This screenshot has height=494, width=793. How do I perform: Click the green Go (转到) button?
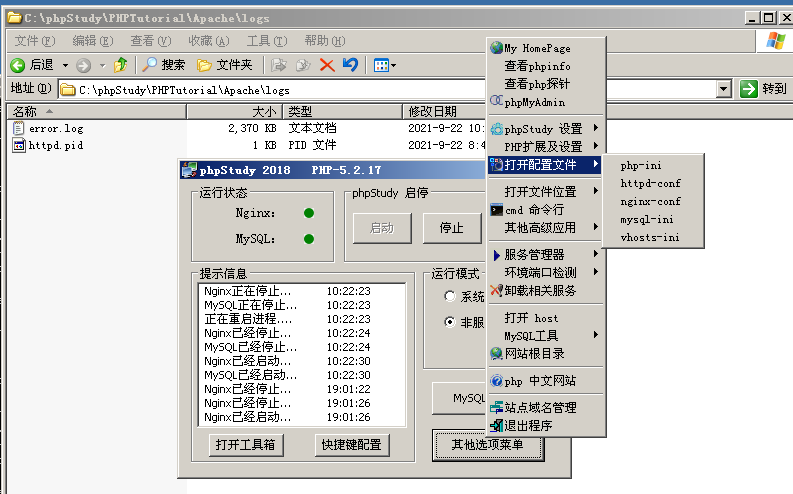(x=763, y=89)
